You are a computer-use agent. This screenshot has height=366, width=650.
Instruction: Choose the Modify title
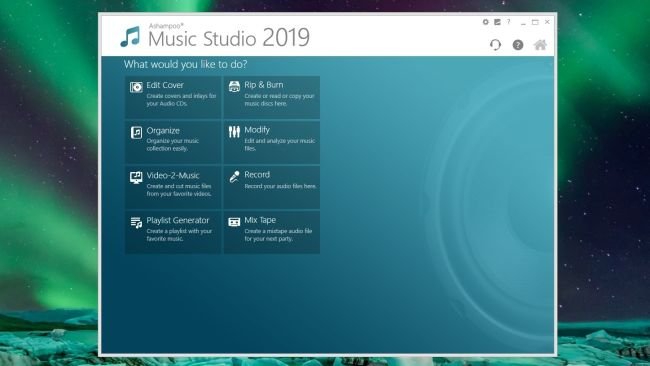[x=257, y=130]
